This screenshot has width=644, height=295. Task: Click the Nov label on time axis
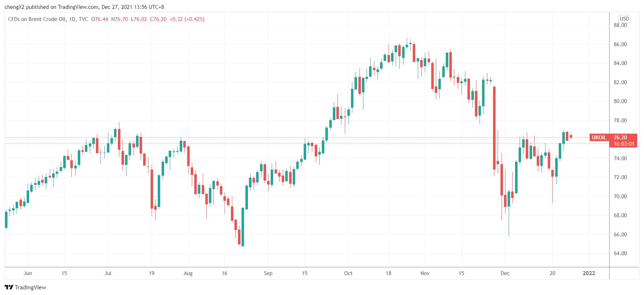click(x=425, y=273)
